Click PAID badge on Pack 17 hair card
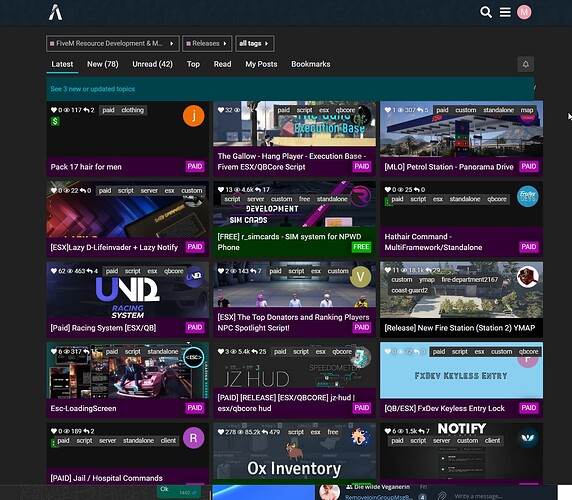 point(194,166)
